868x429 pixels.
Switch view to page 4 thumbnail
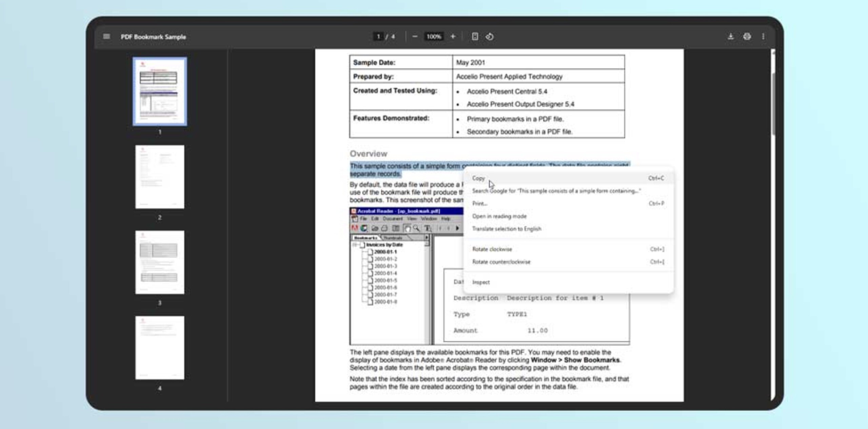point(159,347)
